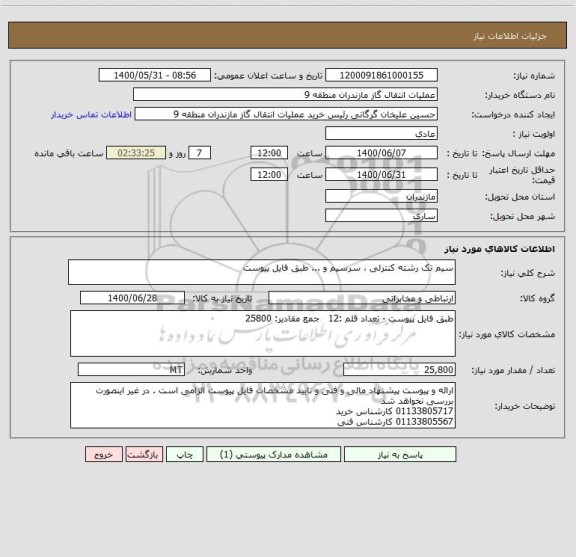Click the نام دستگاه خریدار label
Image resolution: width=576 pixels, height=557 pixels.
tap(520, 95)
